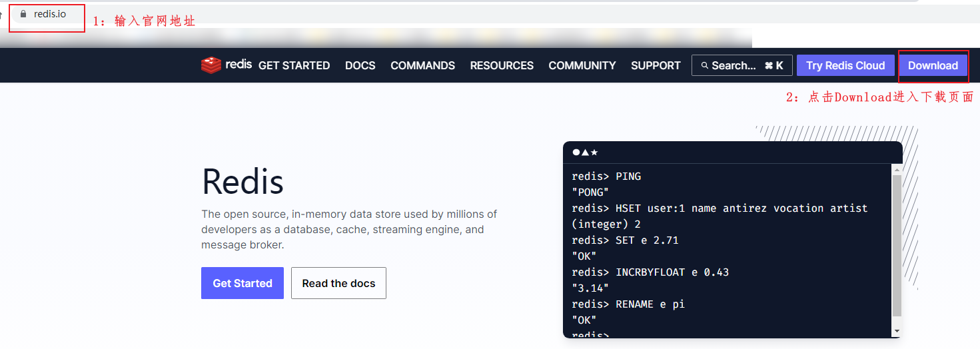Click the Read the docs button

pos(338,283)
